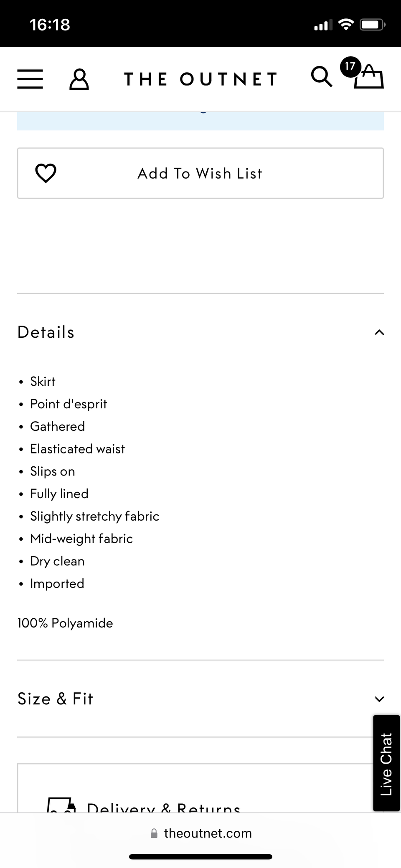Tap the status bar clock

[x=50, y=25]
